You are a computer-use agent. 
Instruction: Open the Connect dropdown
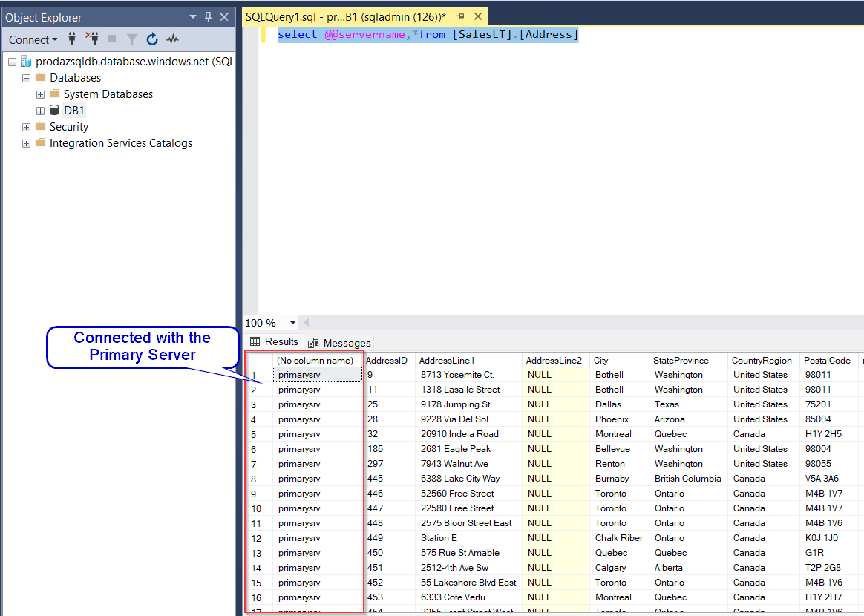(x=33, y=39)
